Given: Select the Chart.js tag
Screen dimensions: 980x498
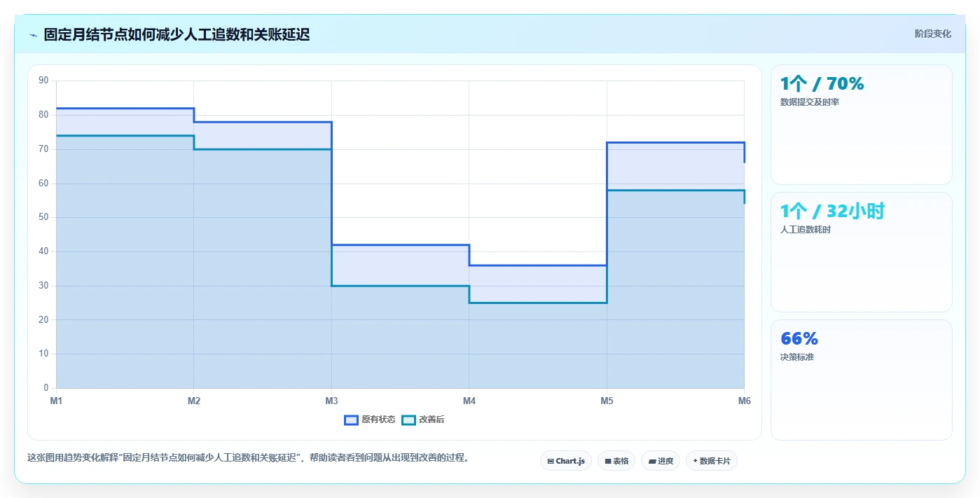Looking at the screenshot, I should pyautogui.click(x=566, y=461).
